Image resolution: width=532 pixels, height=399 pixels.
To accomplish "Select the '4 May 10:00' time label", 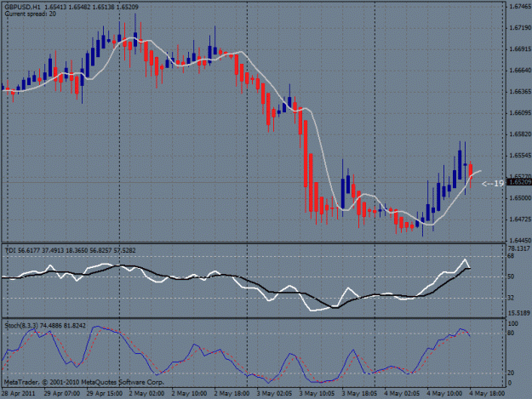I will [x=444, y=394].
